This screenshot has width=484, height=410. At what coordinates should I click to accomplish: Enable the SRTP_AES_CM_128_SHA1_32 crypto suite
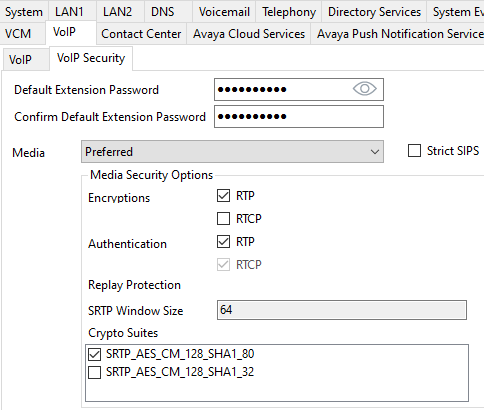point(94,372)
